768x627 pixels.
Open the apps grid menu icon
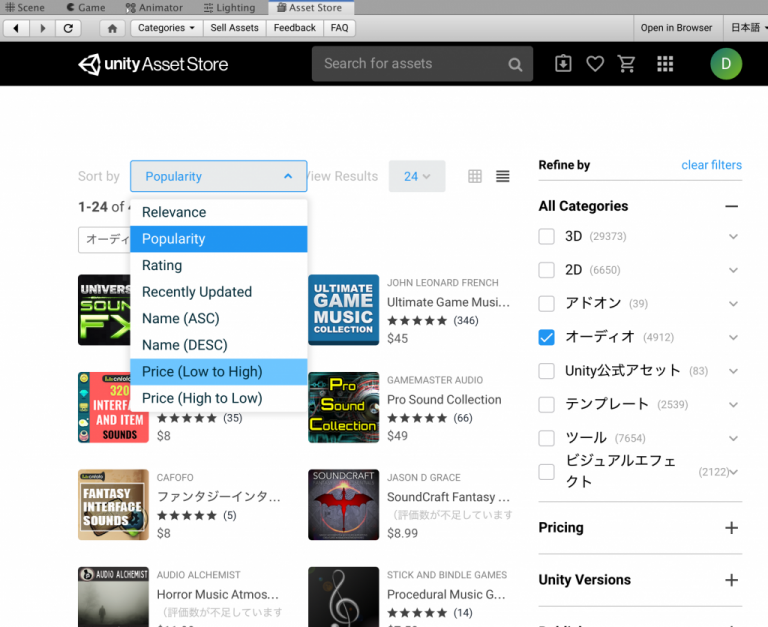[665, 64]
